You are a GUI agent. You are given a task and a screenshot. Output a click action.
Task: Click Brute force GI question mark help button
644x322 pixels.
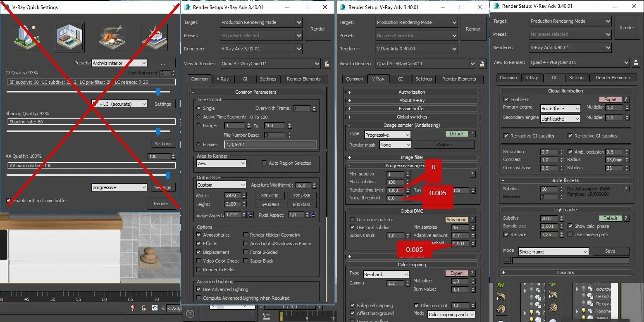coord(626,189)
